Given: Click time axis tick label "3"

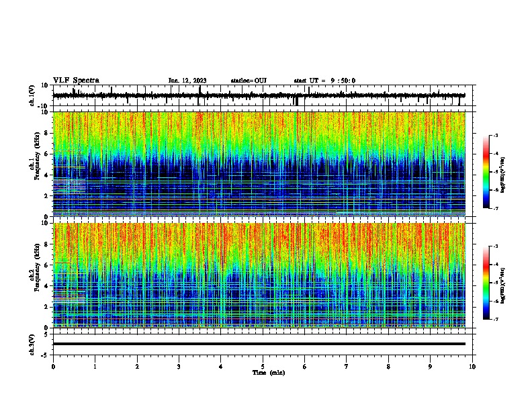Looking at the screenshot, I should [x=179, y=367].
